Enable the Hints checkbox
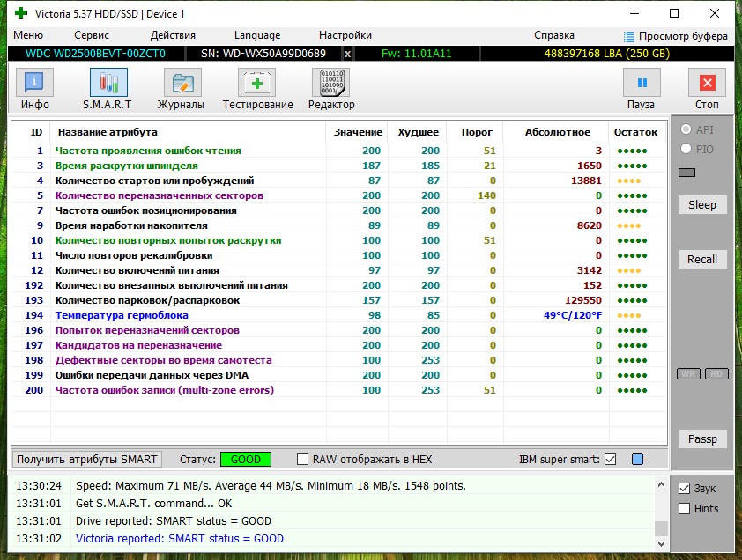The image size is (742, 560). [x=684, y=508]
